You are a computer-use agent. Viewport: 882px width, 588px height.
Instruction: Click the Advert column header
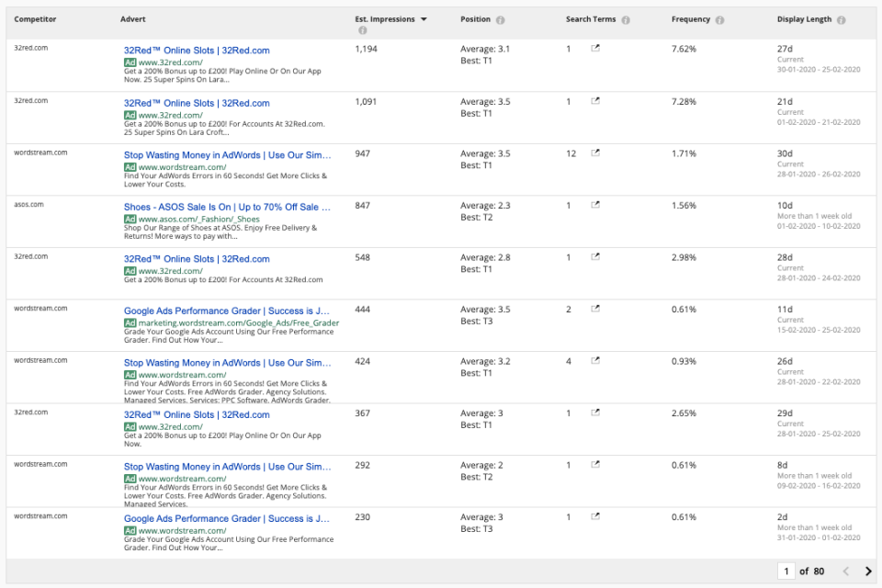tap(133, 19)
